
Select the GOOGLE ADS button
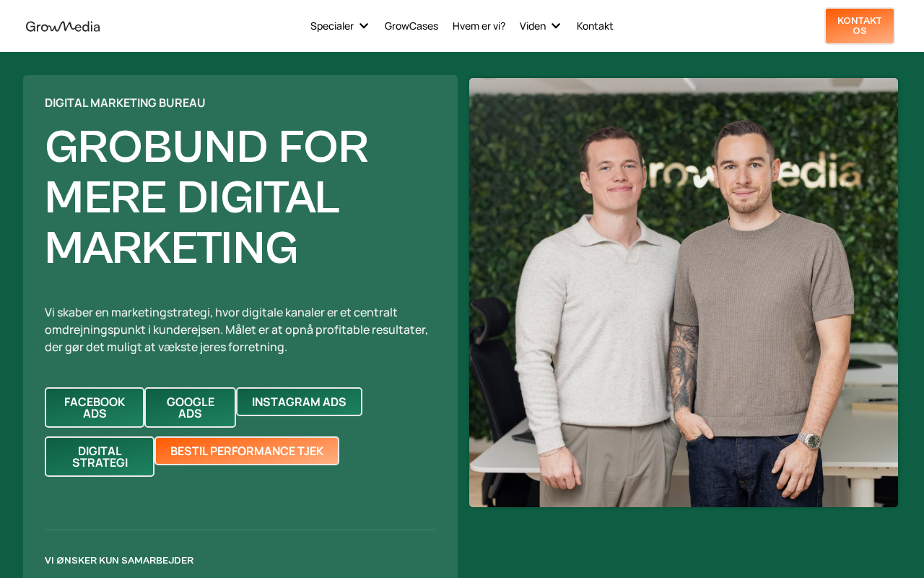coord(191,407)
